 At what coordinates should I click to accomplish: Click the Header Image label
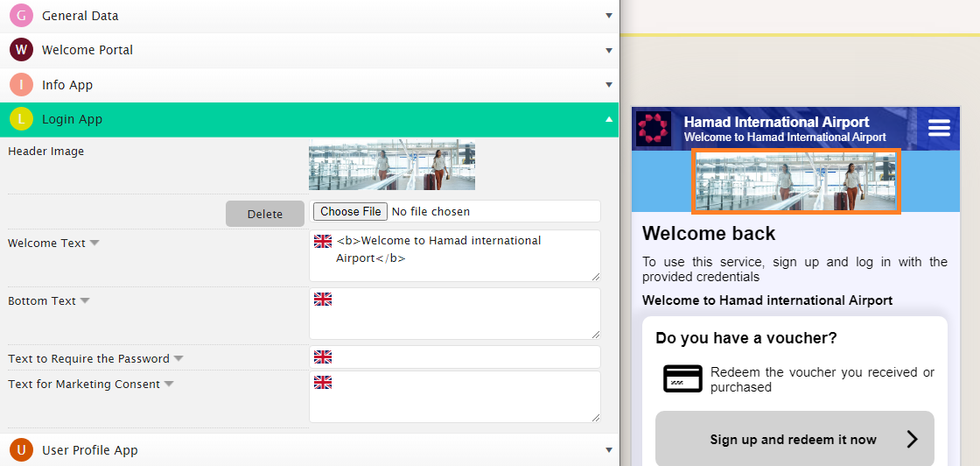point(45,151)
